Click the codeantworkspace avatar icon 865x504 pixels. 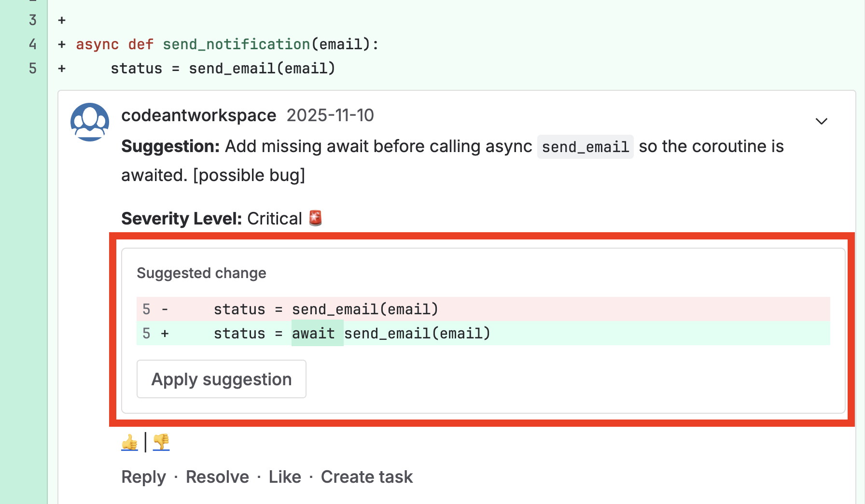coord(90,122)
